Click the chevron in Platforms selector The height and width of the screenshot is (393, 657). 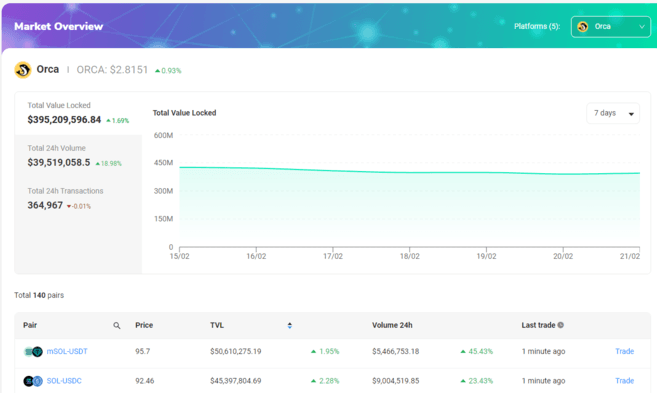coord(641,26)
